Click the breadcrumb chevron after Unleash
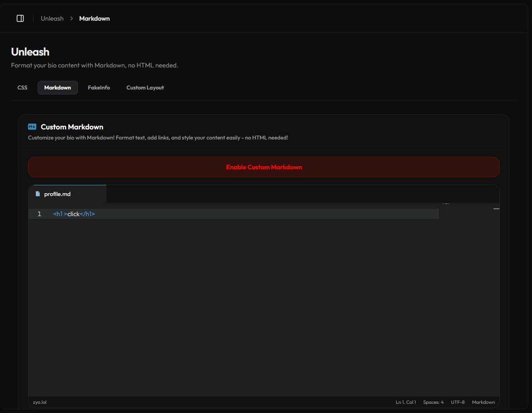 point(71,18)
